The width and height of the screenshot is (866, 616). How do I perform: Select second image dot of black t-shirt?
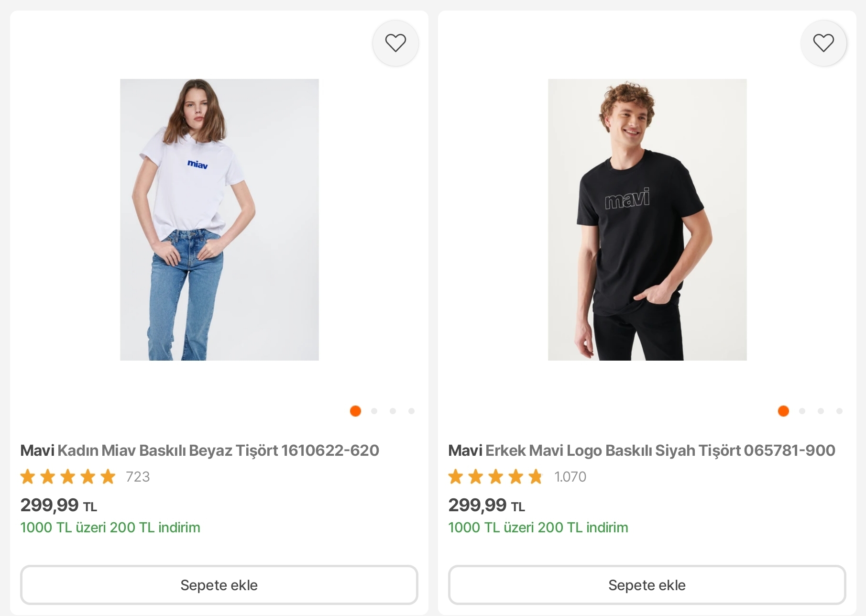[802, 411]
